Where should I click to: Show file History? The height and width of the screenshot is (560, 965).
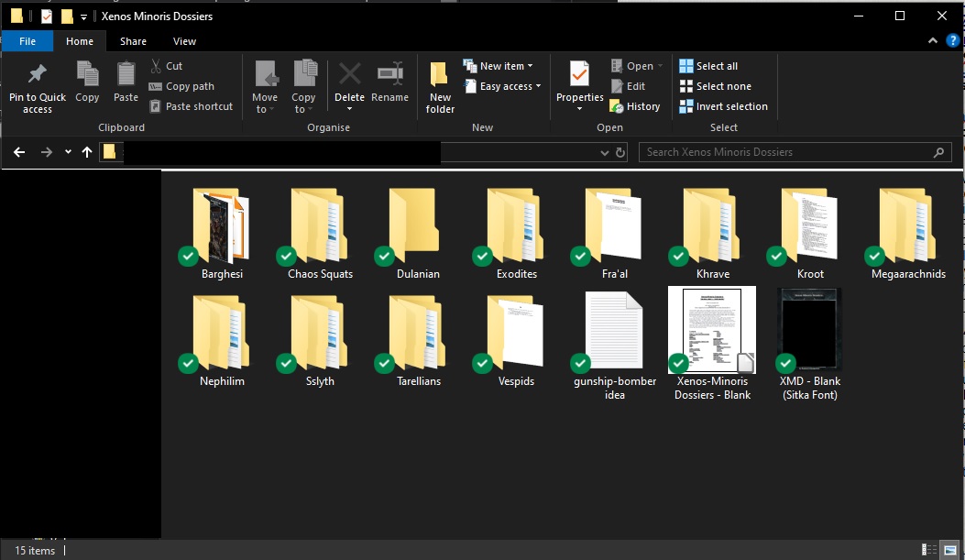[x=635, y=106]
